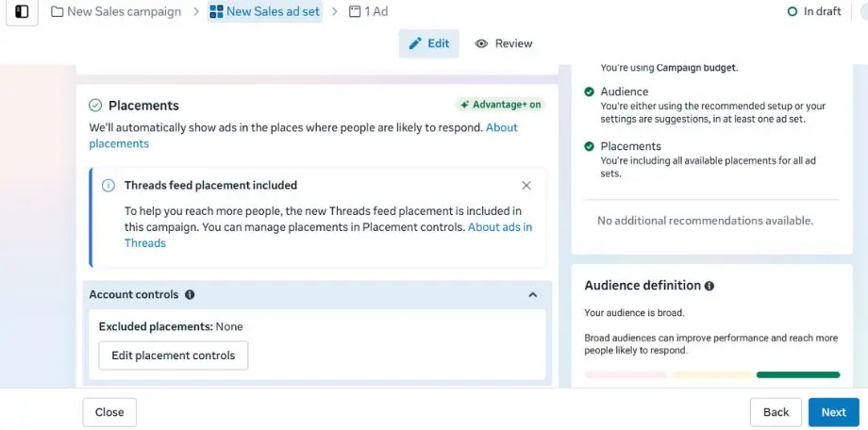Click the blue info icon in Threads notice
The image size is (868, 430).
pos(108,186)
